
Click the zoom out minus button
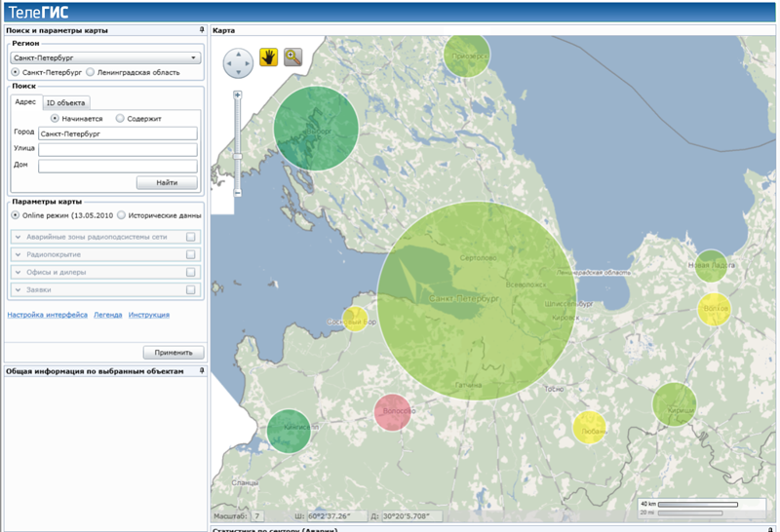coord(237,194)
